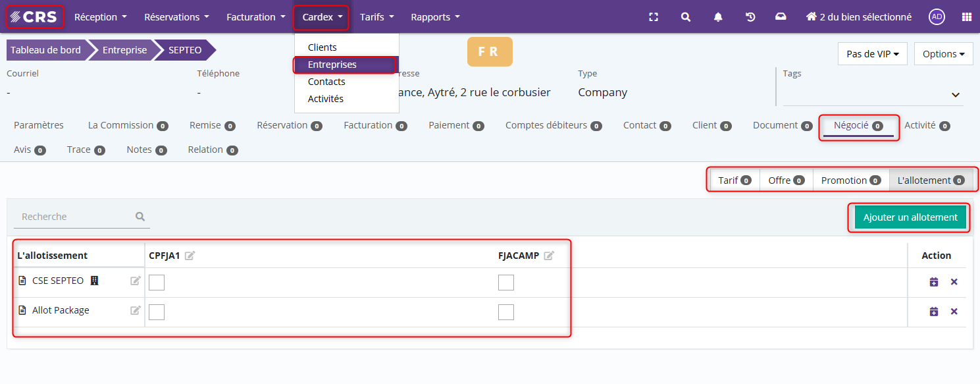Check CPFJA1 box for CSE SEPTEO
The image size is (980, 384).
click(157, 283)
